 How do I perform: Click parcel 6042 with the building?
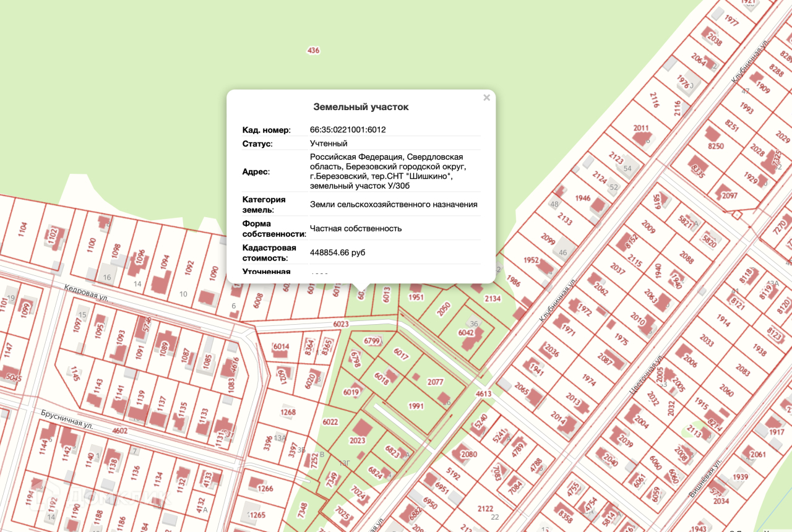click(466, 333)
